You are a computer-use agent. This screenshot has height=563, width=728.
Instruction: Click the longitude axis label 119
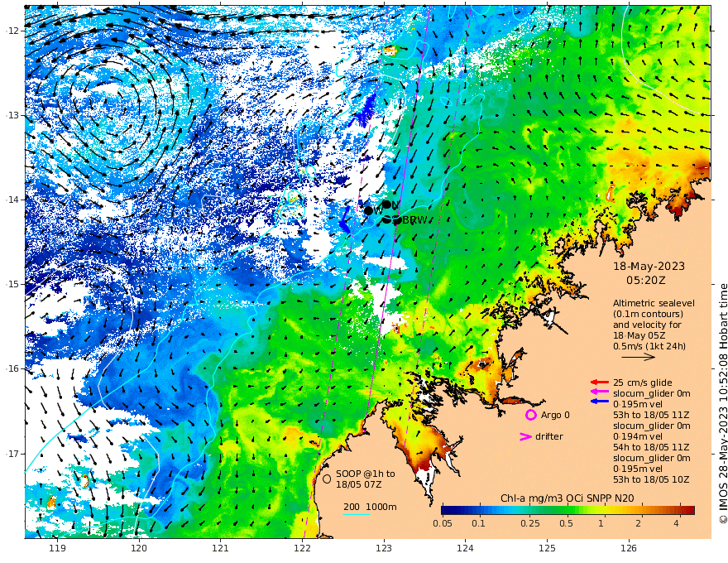(x=57, y=548)
